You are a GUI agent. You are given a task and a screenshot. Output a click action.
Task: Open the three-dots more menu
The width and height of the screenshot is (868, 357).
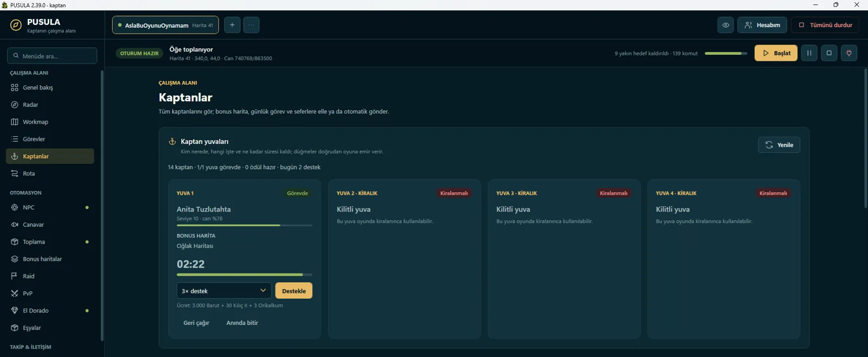point(251,25)
